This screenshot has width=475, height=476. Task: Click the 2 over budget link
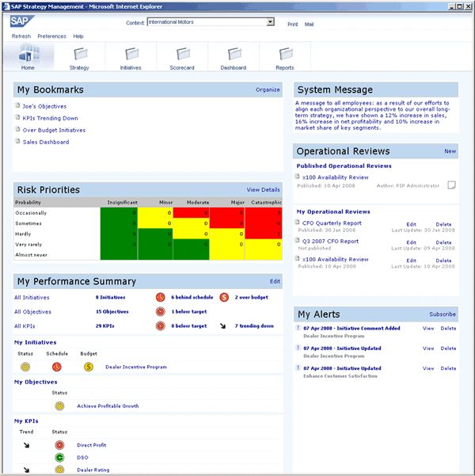pos(251,297)
